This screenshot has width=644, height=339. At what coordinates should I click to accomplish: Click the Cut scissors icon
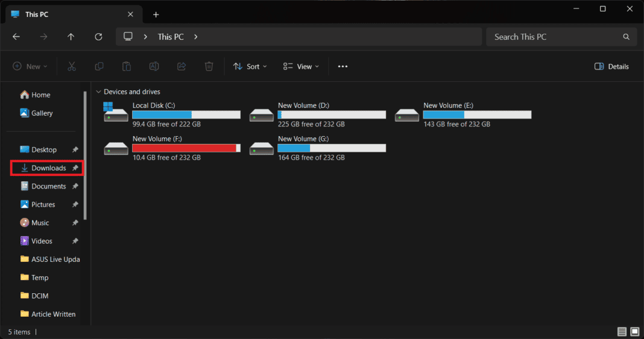pyautogui.click(x=72, y=66)
